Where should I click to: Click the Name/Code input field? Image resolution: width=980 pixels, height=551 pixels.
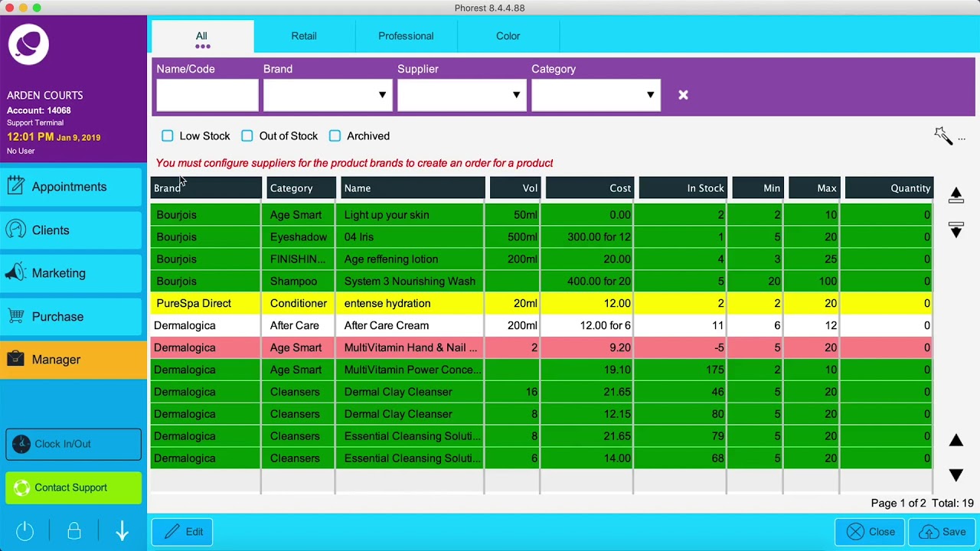207,95
